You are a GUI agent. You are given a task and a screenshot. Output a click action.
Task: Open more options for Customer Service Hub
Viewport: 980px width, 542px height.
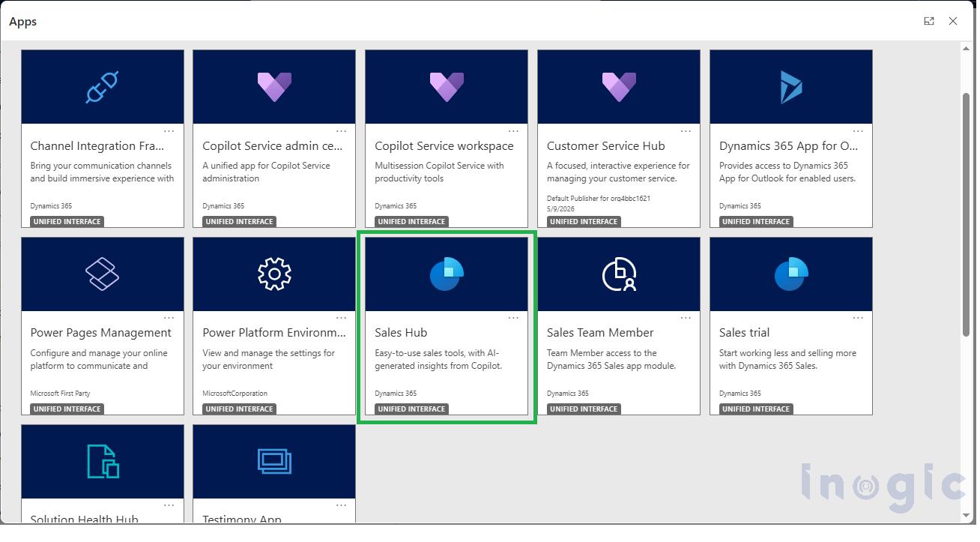click(x=686, y=131)
